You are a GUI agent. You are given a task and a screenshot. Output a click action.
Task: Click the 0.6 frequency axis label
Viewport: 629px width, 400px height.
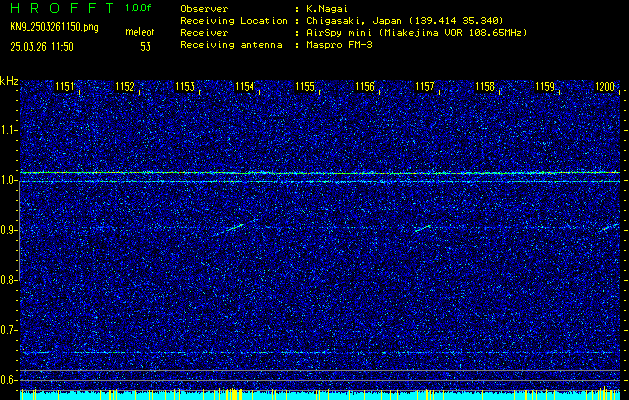[7, 380]
